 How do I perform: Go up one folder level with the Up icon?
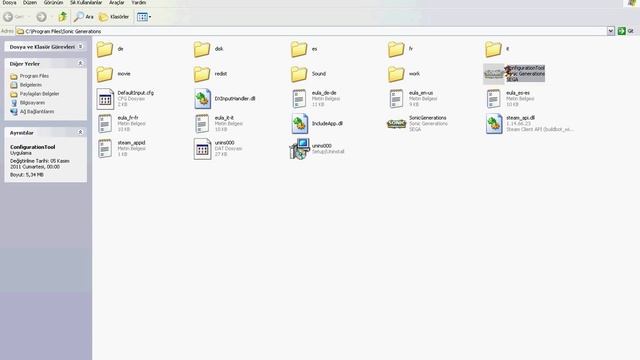coord(62,17)
